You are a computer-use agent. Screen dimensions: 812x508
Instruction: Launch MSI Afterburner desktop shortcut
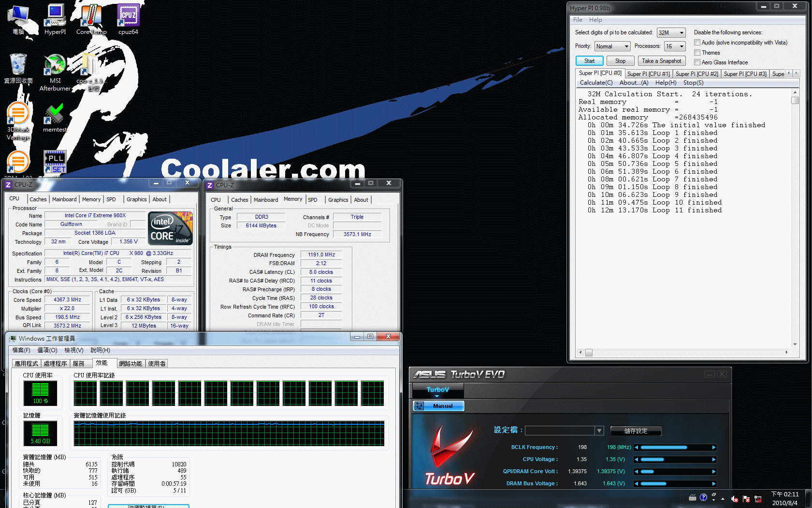[x=55, y=73]
